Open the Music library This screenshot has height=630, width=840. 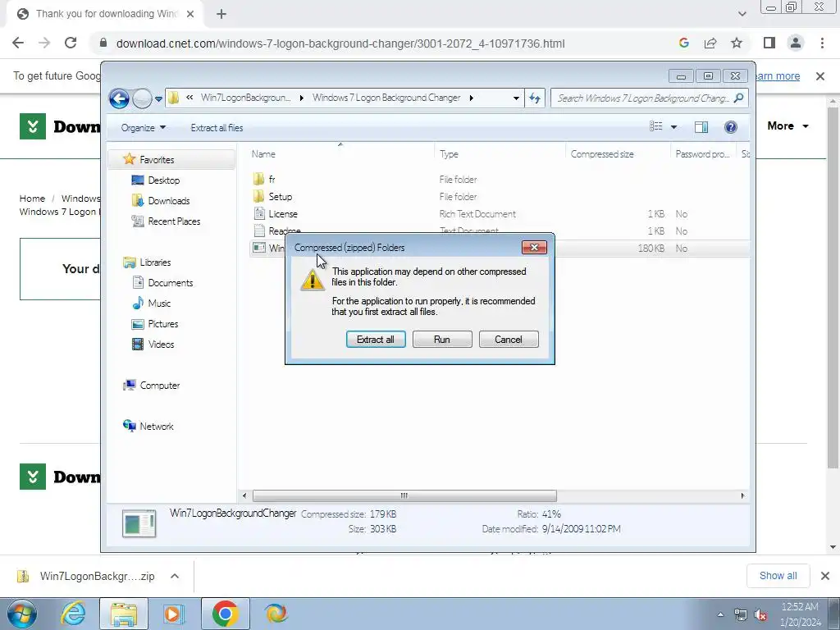[x=159, y=304]
